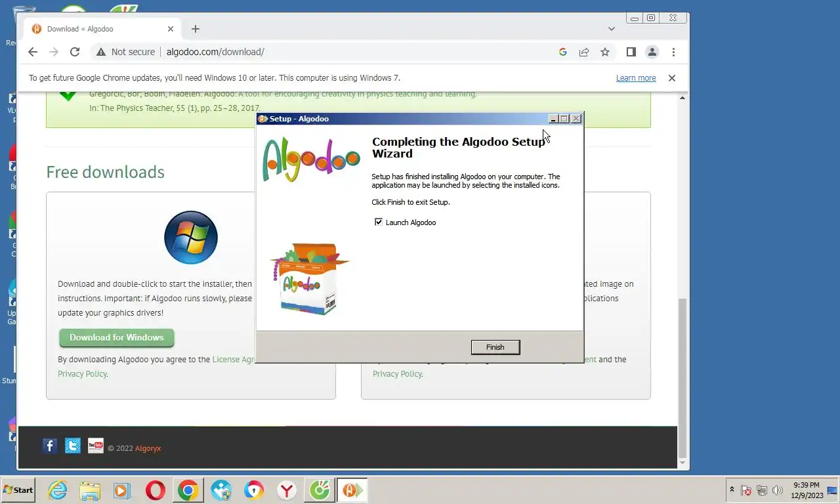Image resolution: width=840 pixels, height=504 pixels.
Task: Bookmark this page with the star icon
Action: coord(605,52)
